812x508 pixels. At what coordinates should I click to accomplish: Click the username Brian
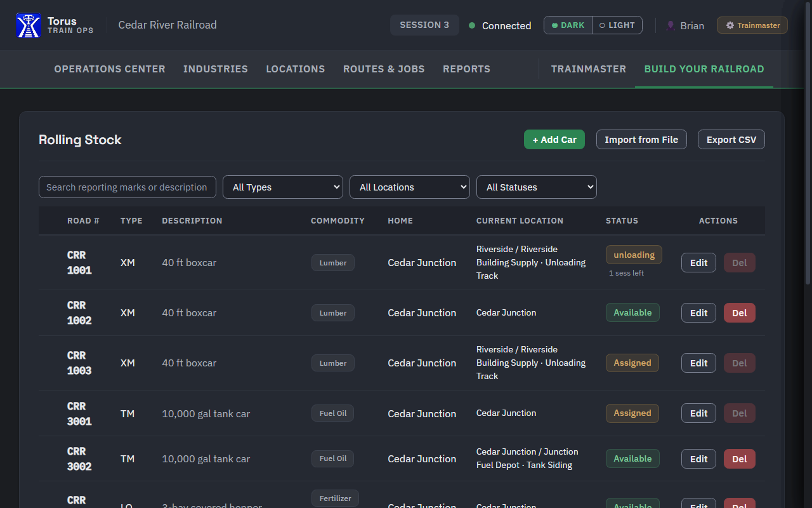pos(692,26)
